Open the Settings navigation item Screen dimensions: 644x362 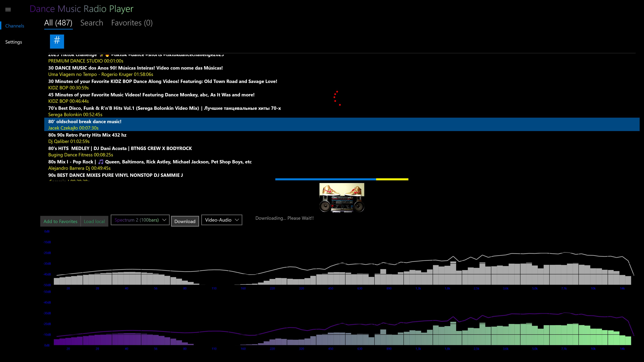tap(14, 42)
